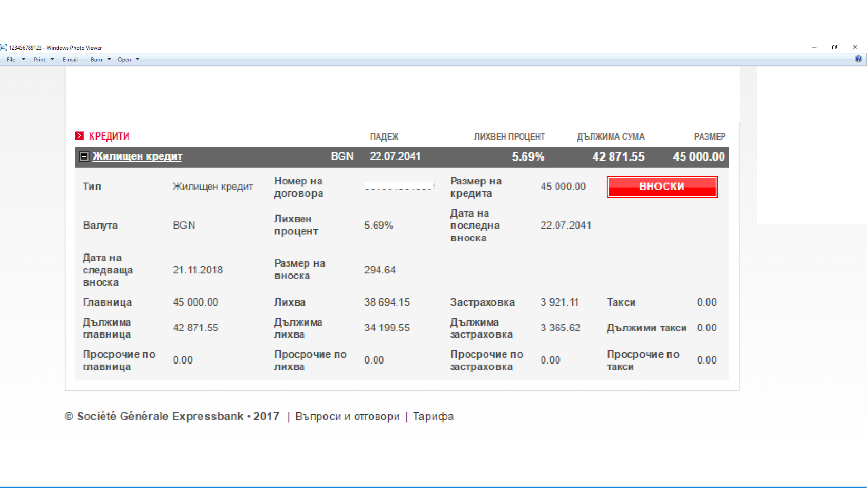Expand the Burn dropdown arrow
The height and width of the screenshot is (488, 868).
click(x=109, y=60)
